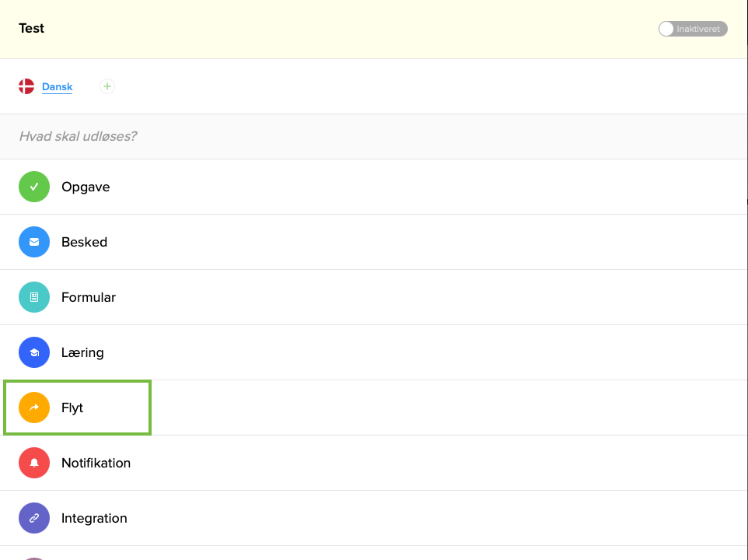Click the Læring graduation cap icon
Screen dimensions: 748x560
34,352
